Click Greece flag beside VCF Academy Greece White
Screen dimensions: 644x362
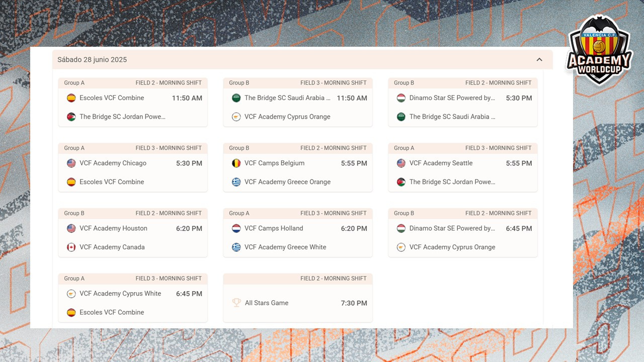pos(236,247)
